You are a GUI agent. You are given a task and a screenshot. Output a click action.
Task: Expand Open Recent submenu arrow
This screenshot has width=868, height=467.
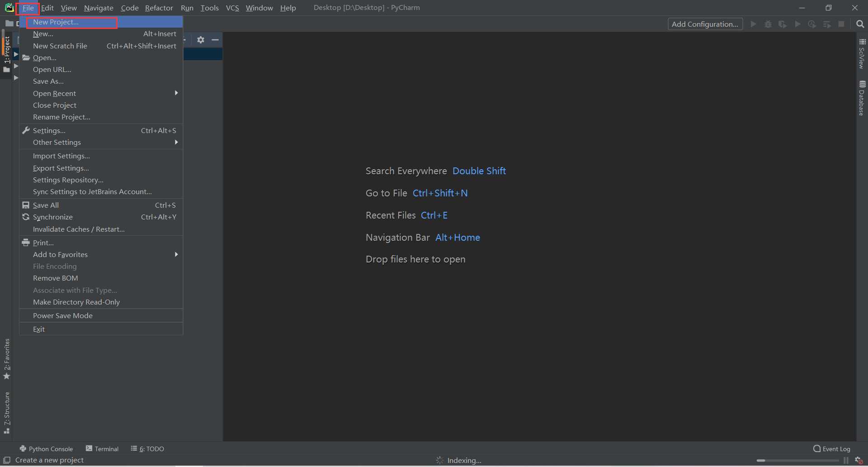coord(176,93)
